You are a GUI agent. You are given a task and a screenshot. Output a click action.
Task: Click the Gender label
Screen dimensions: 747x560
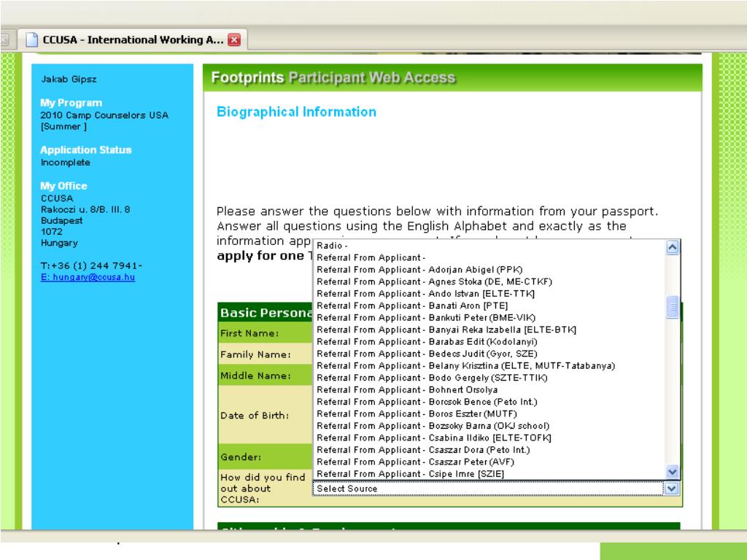(x=241, y=457)
